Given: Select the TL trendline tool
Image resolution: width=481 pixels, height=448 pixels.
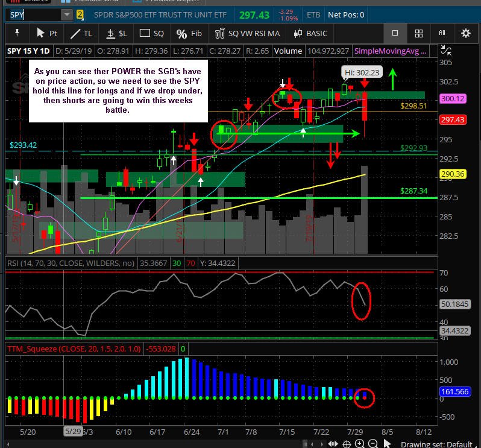Looking at the screenshot, I should [x=81, y=33].
